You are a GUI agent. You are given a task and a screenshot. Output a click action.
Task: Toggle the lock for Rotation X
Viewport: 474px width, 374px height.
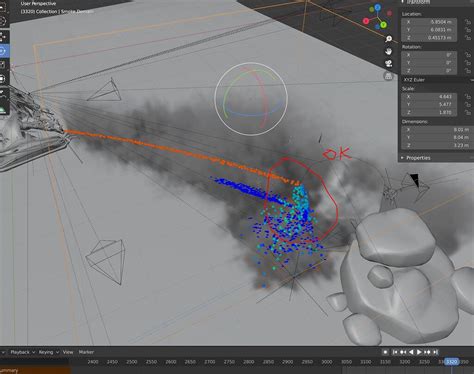[x=468, y=55]
